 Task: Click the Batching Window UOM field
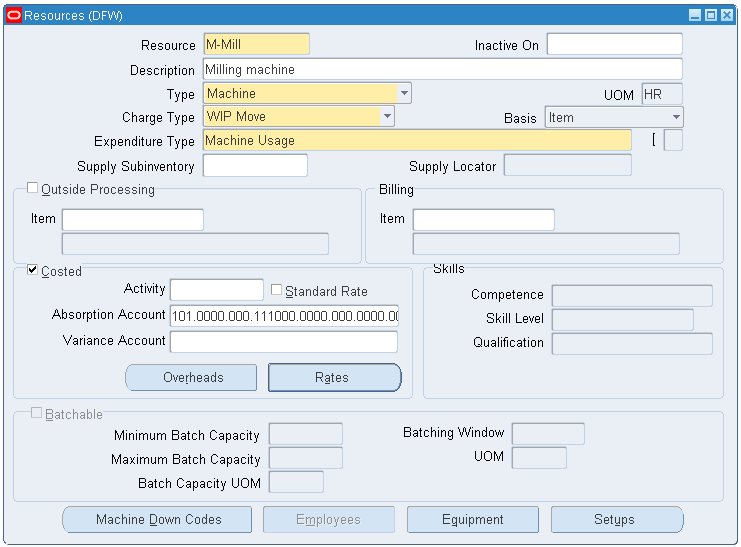coord(539,458)
